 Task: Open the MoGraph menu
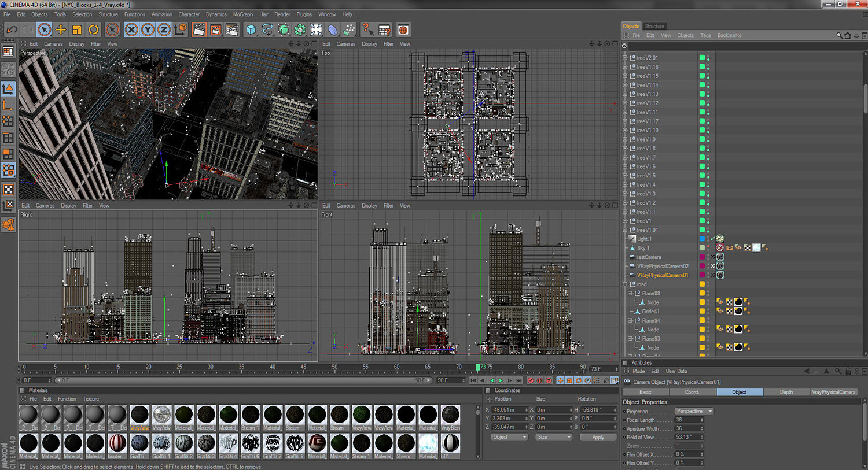pyautogui.click(x=242, y=14)
